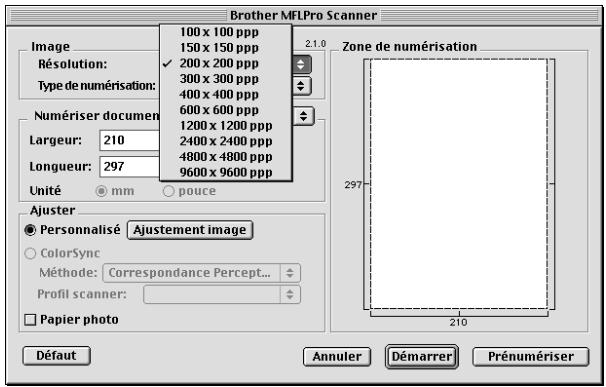Pick 4800 x 4800 ppp resolution
606x387 pixels.
click(226, 157)
